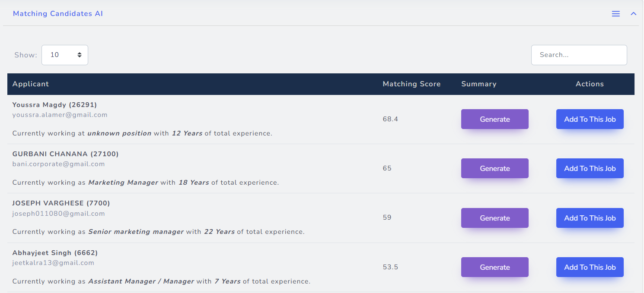Add JOSEPH VARGHESE to this job

point(590,218)
